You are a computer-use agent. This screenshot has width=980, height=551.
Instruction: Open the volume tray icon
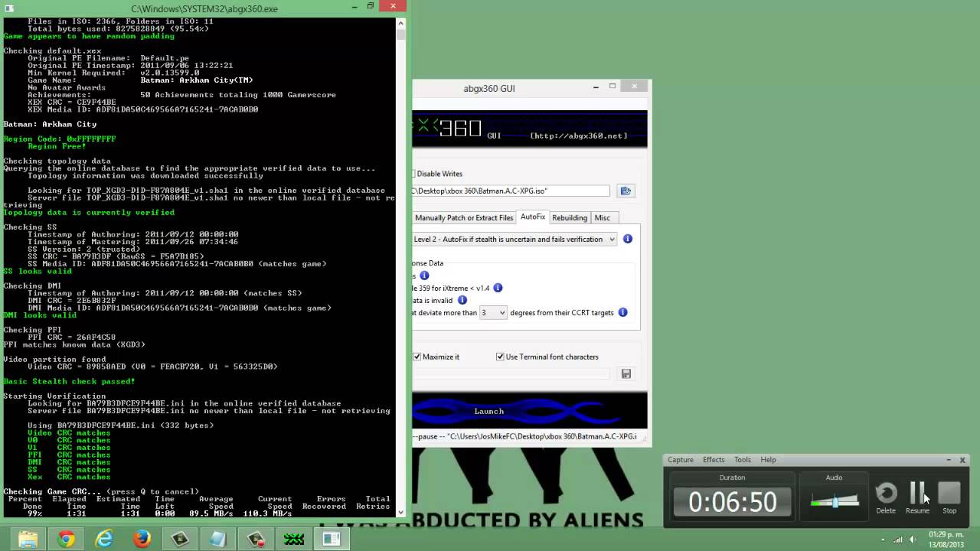[x=913, y=540]
